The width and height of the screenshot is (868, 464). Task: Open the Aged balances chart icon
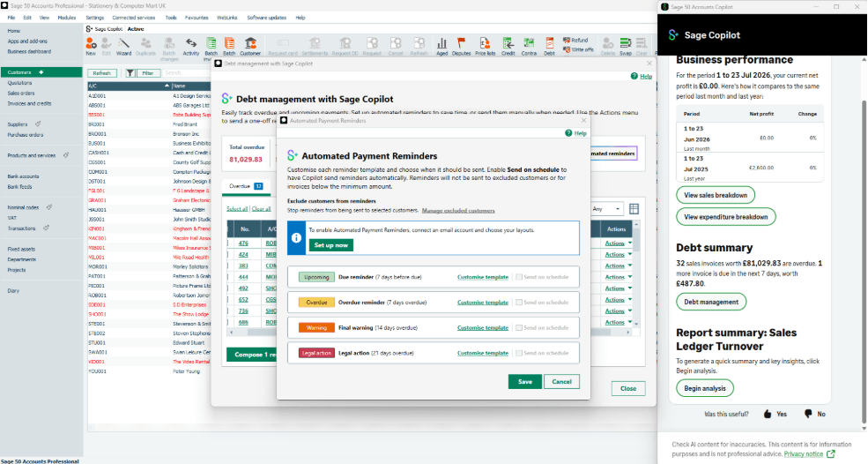click(441, 46)
